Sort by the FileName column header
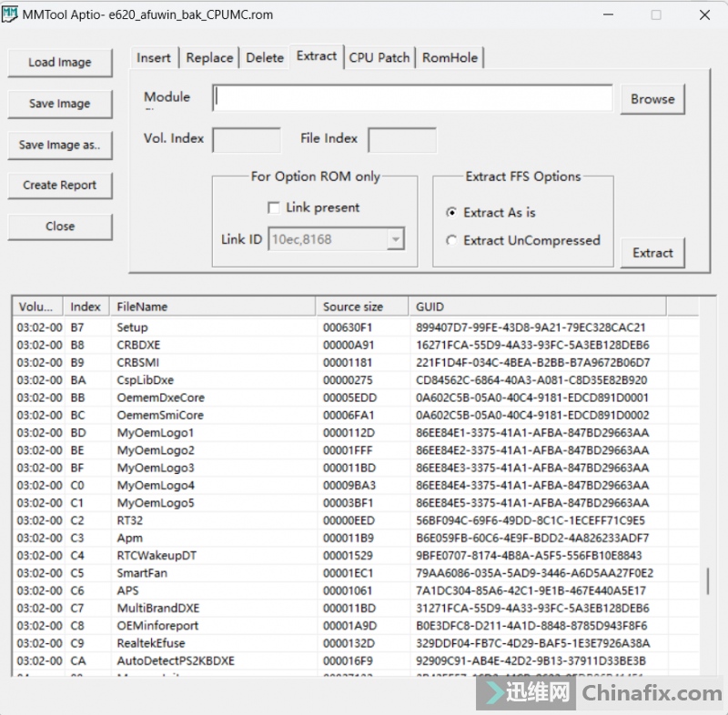728x715 pixels. click(x=213, y=307)
